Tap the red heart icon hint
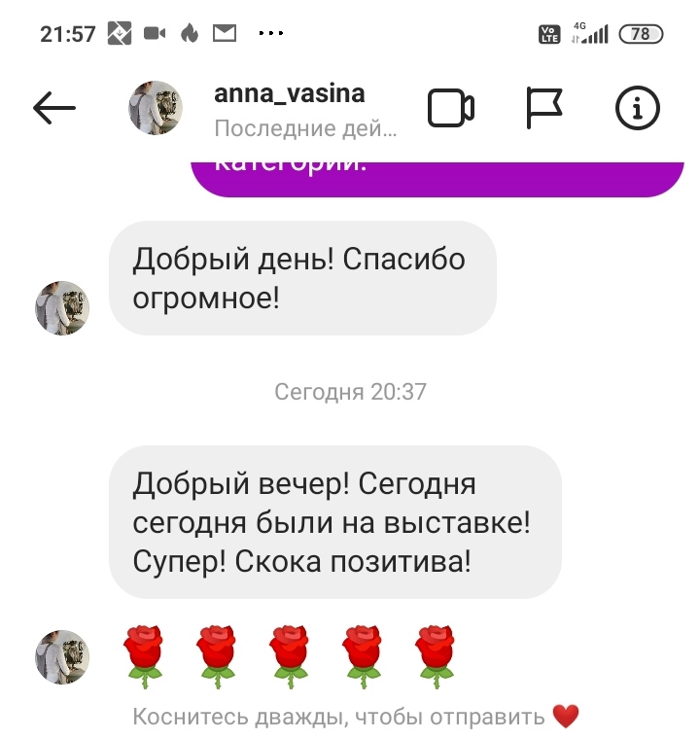 coord(566,717)
